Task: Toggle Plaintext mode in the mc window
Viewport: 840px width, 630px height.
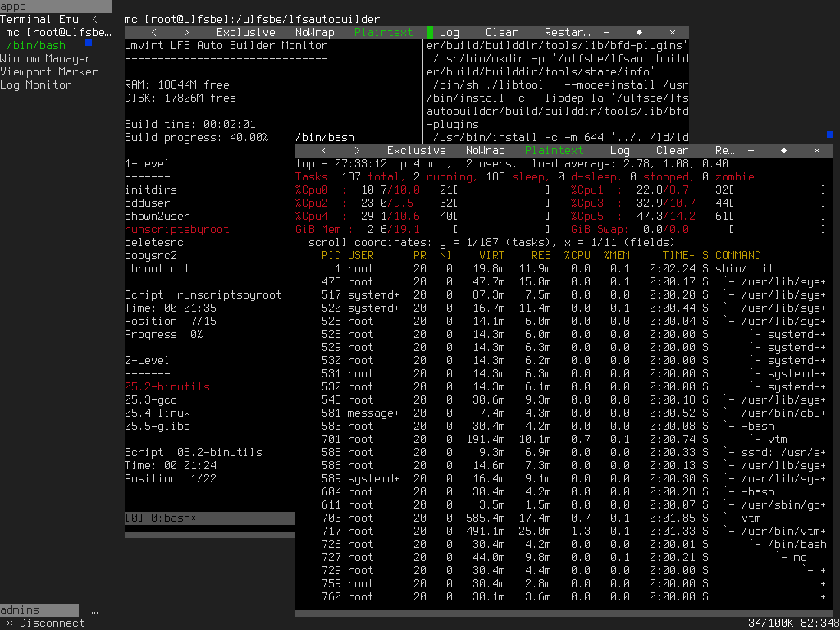Action: (x=383, y=33)
